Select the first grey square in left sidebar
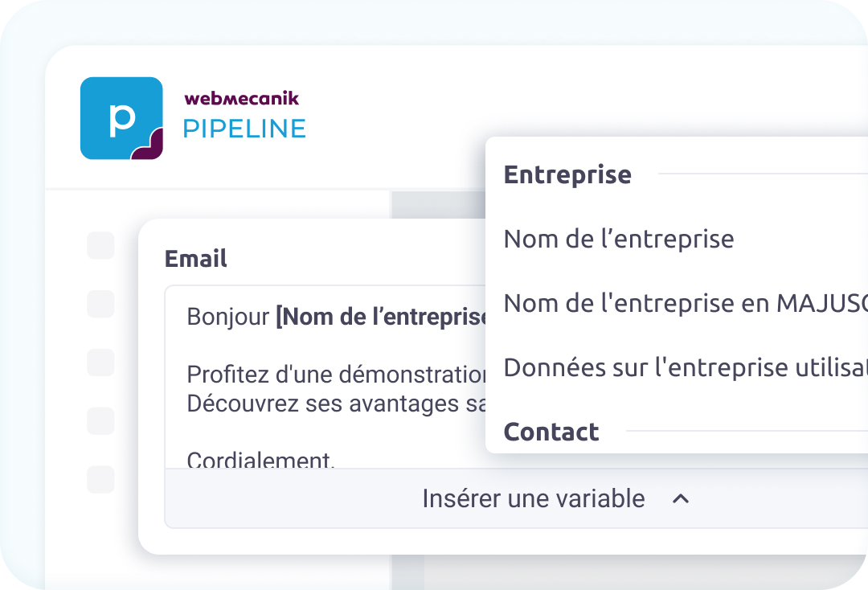The width and height of the screenshot is (868, 590). tap(100, 246)
